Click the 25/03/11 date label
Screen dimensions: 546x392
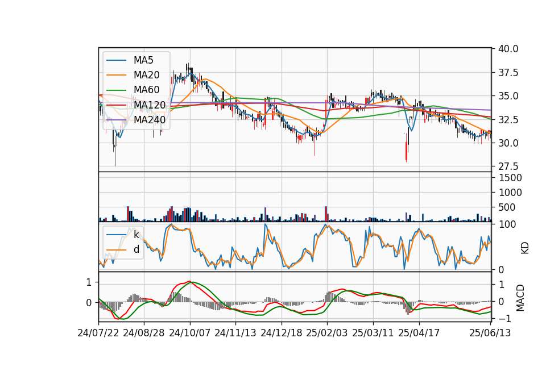(x=373, y=333)
